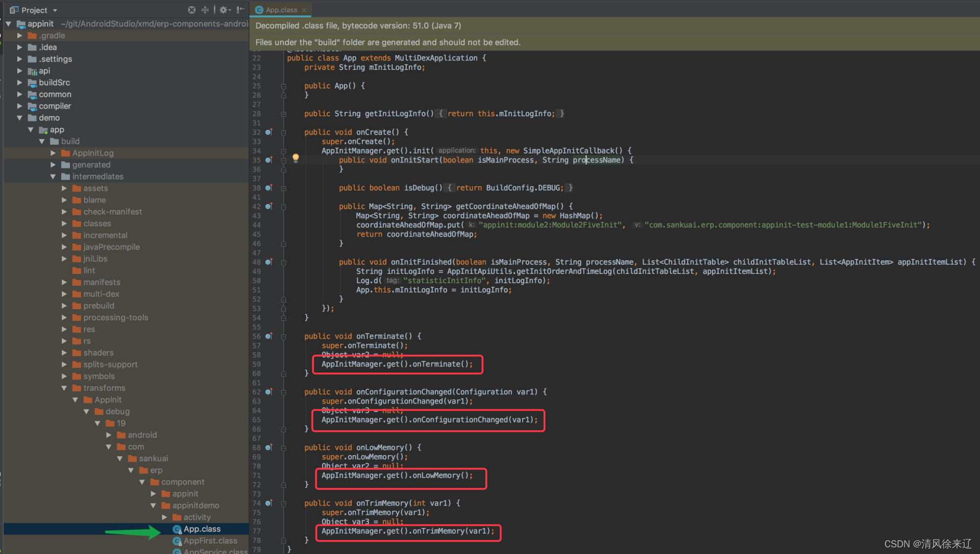Expand the folded getInitLogInfo method on line 28
The width and height of the screenshot is (980, 554).
[283, 114]
